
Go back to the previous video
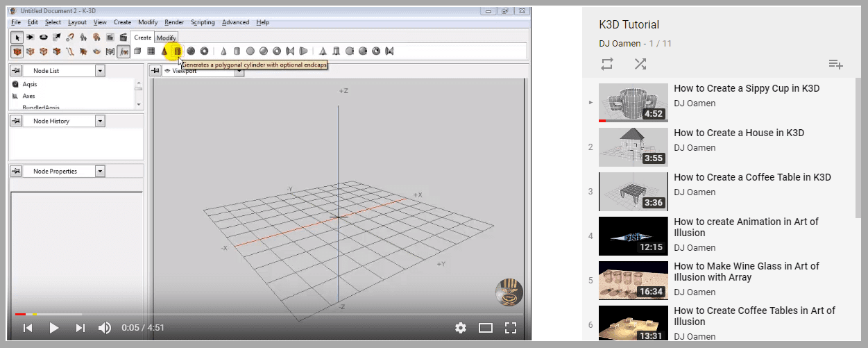pos(28,328)
